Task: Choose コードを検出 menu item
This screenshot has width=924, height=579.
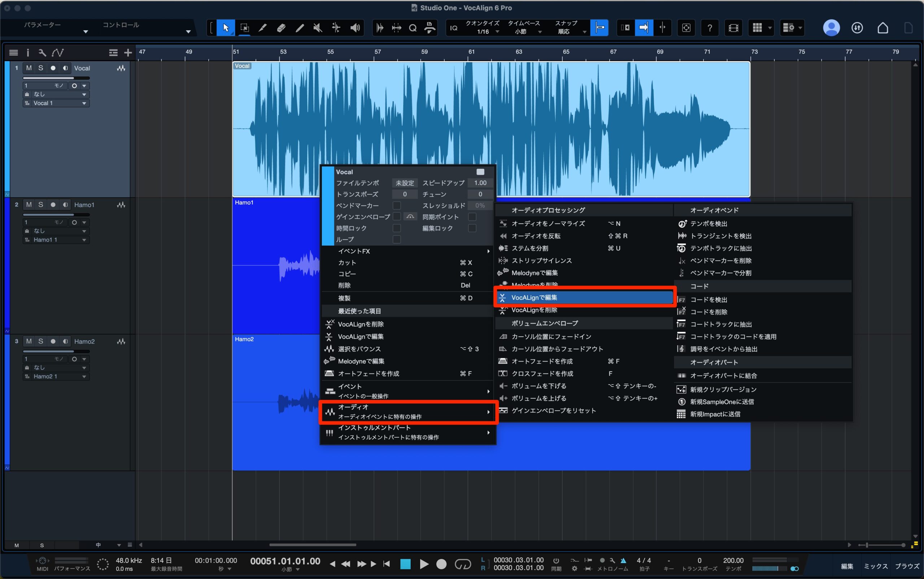Action: (763, 299)
